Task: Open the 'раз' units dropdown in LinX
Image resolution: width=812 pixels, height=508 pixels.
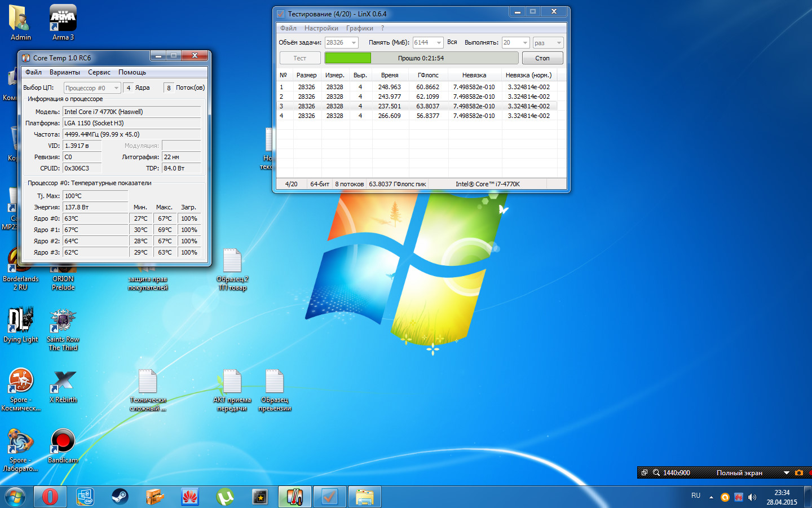Action: (x=548, y=43)
